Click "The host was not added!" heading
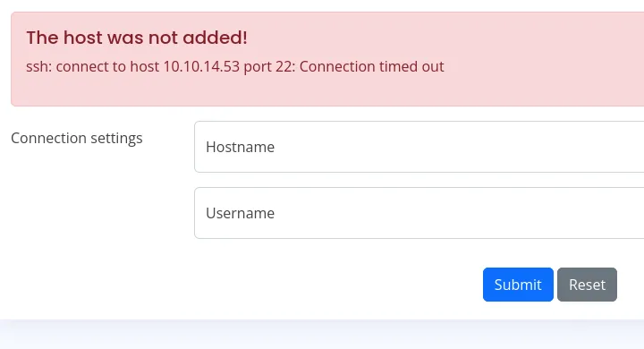Image resolution: width=644 pixels, height=349 pixels. pos(137,38)
